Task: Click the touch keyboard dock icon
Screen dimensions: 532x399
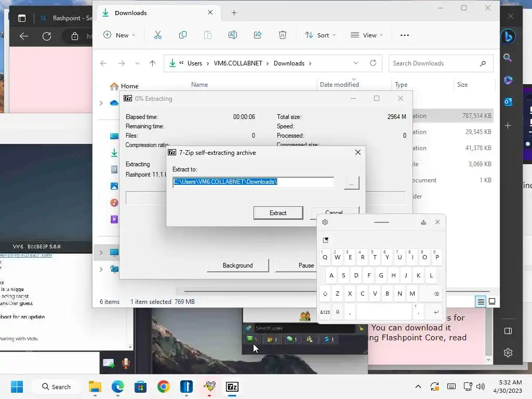Action: (x=423, y=222)
